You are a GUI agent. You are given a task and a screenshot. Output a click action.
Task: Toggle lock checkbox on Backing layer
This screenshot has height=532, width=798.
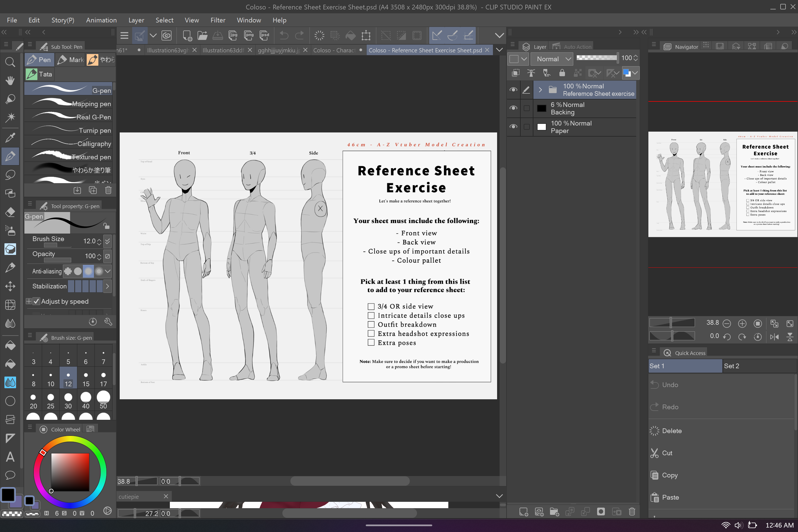pos(526,108)
